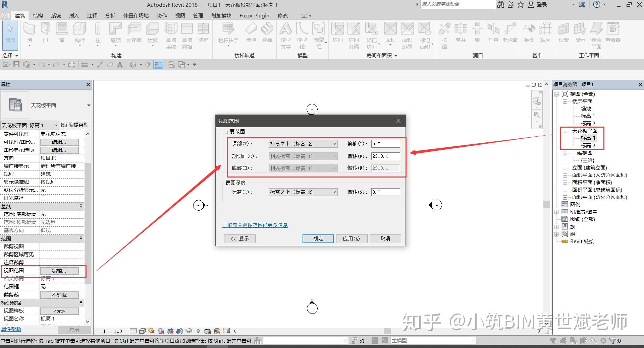The width and height of the screenshot is (644, 348).
Task: Click the 视图深度 偏移(S) input field
Action: tap(385, 192)
